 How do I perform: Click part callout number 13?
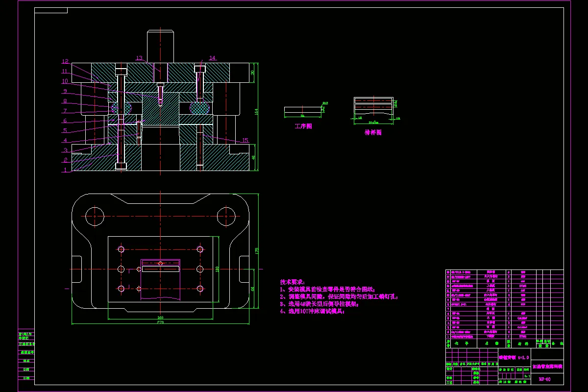click(139, 58)
